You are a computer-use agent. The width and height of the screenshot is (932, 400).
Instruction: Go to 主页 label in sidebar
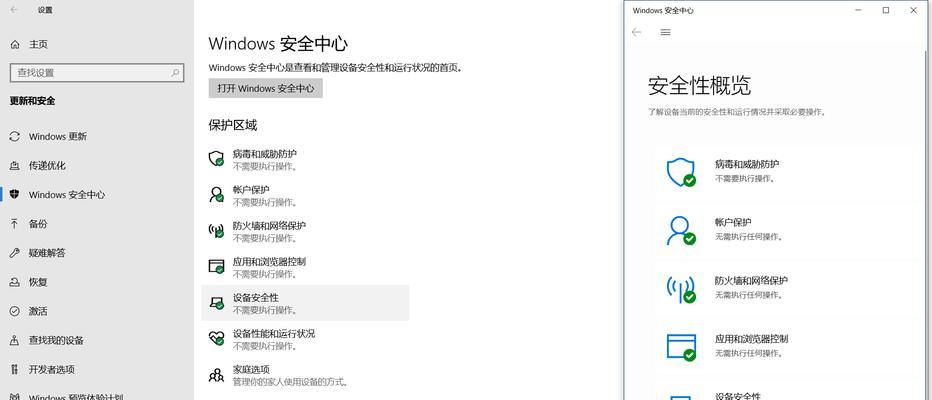coord(39,45)
